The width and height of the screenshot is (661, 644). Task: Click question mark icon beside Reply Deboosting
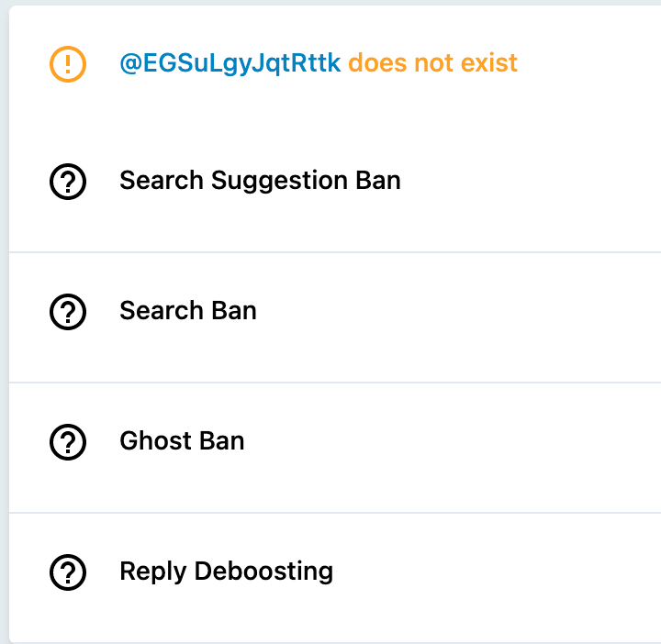pyautogui.click(x=68, y=572)
